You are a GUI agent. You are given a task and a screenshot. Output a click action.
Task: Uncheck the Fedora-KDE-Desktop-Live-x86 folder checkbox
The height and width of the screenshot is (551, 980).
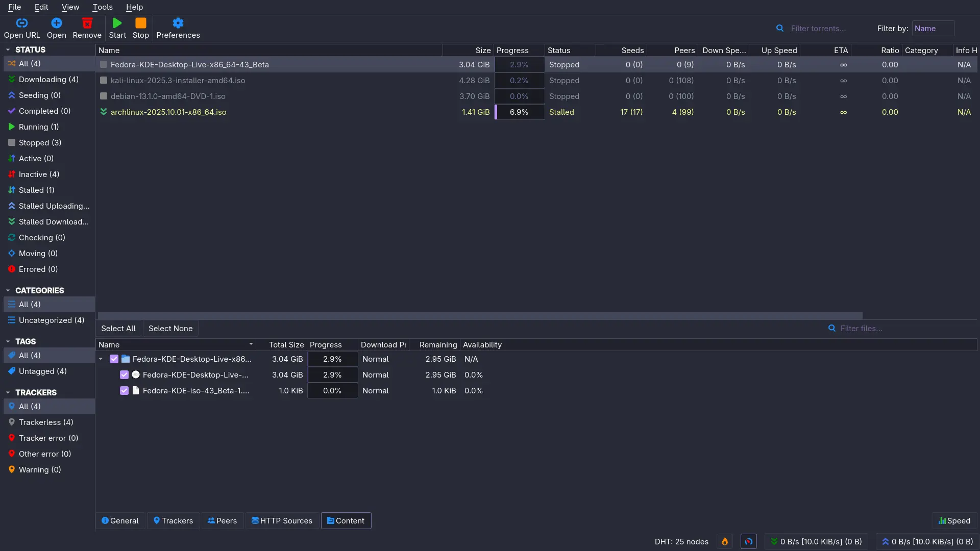pos(114,359)
